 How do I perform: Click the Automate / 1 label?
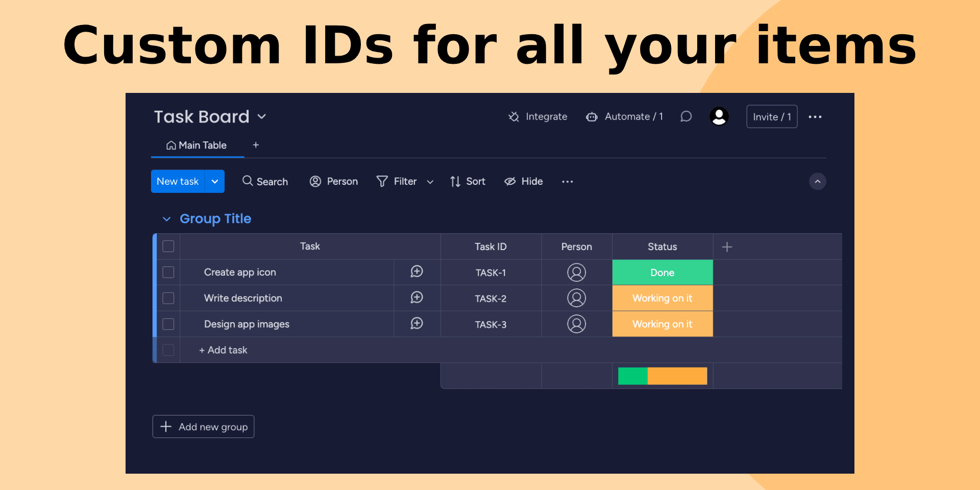(x=634, y=117)
